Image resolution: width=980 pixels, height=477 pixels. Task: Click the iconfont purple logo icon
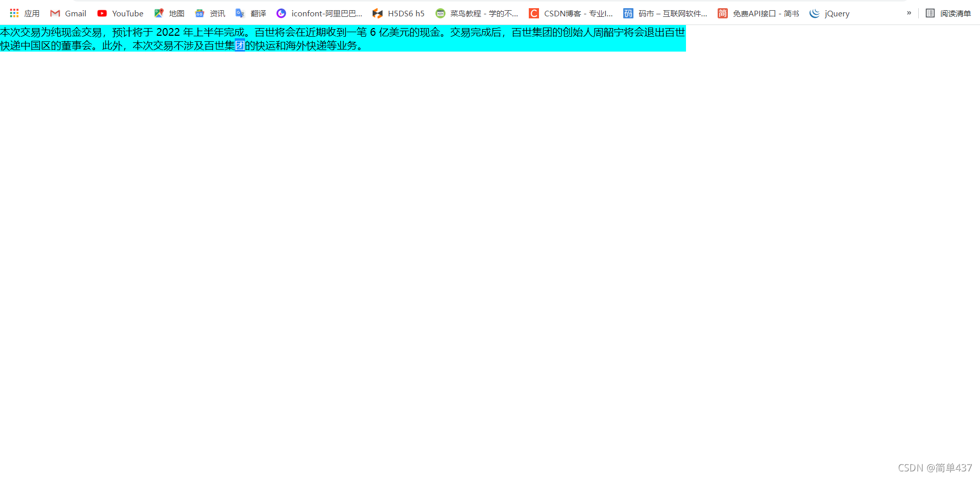[x=281, y=13]
